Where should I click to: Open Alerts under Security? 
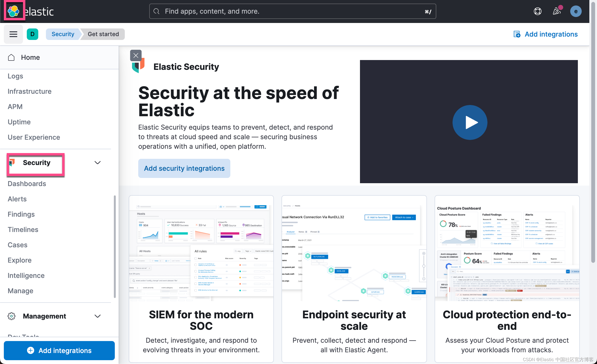(x=17, y=199)
